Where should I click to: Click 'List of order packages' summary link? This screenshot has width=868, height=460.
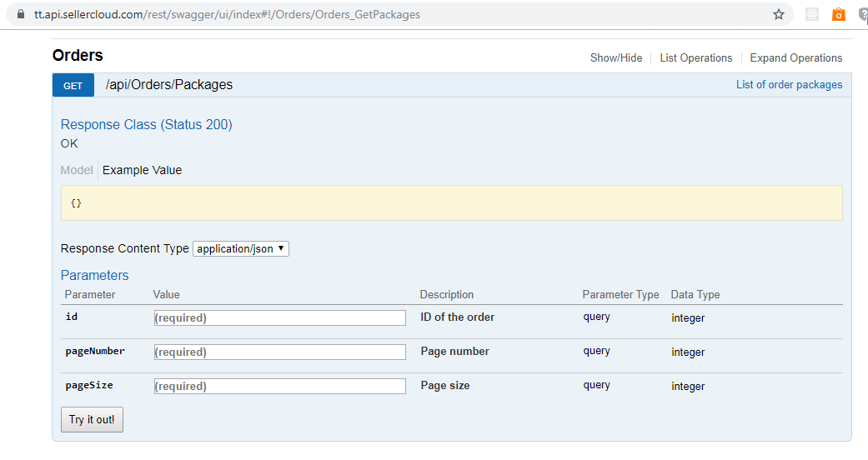click(789, 85)
